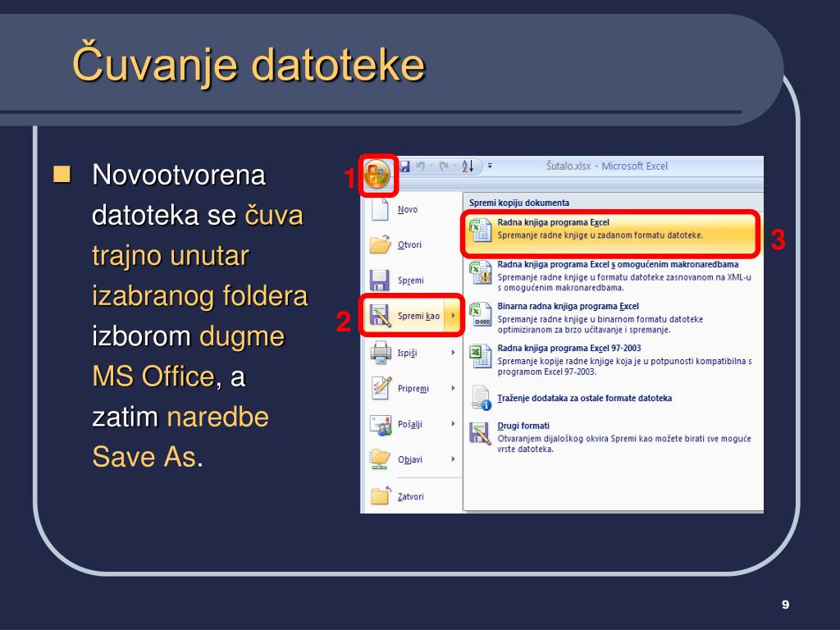Open the Customize Quick Access Toolbar dropdown
This screenshot has width=840, height=630.
pos(490,167)
